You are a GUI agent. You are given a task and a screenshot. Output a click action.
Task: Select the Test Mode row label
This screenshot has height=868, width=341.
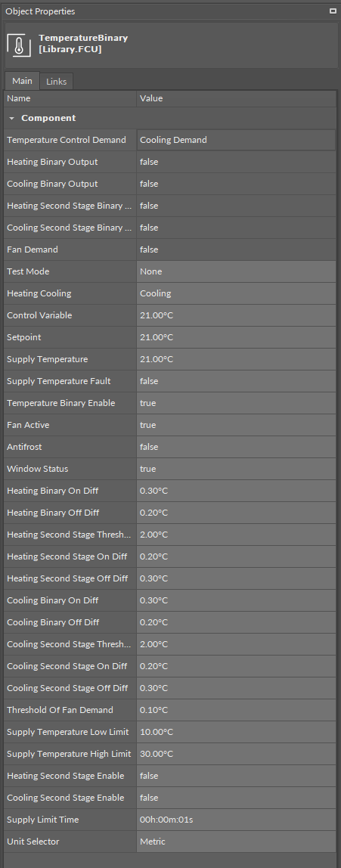point(28,271)
